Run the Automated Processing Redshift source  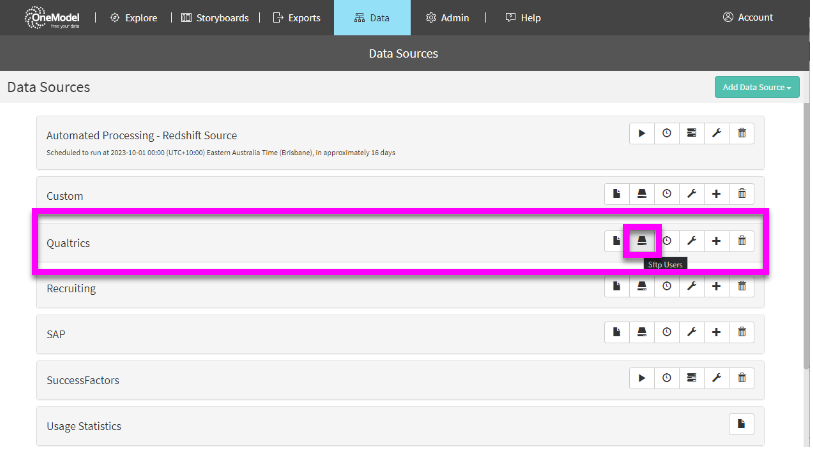click(x=641, y=133)
